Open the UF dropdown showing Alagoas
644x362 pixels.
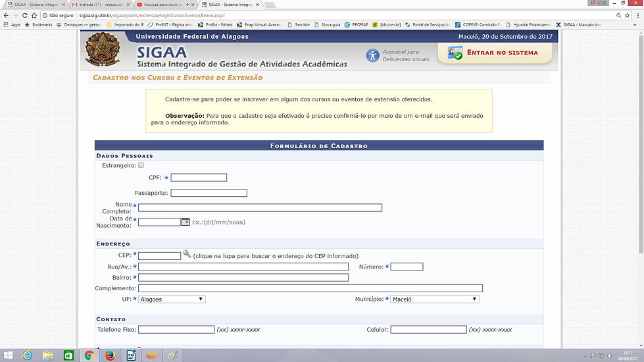tap(172, 299)
